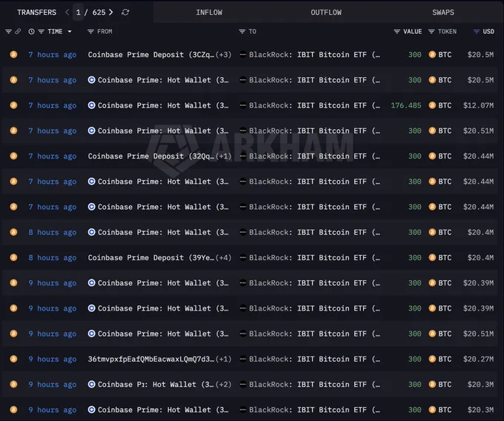Click Bitcoin chain icon in the 176.485 row
This screenshot has width=504, height=421.
pyautogui.click(x=13, y=105)
